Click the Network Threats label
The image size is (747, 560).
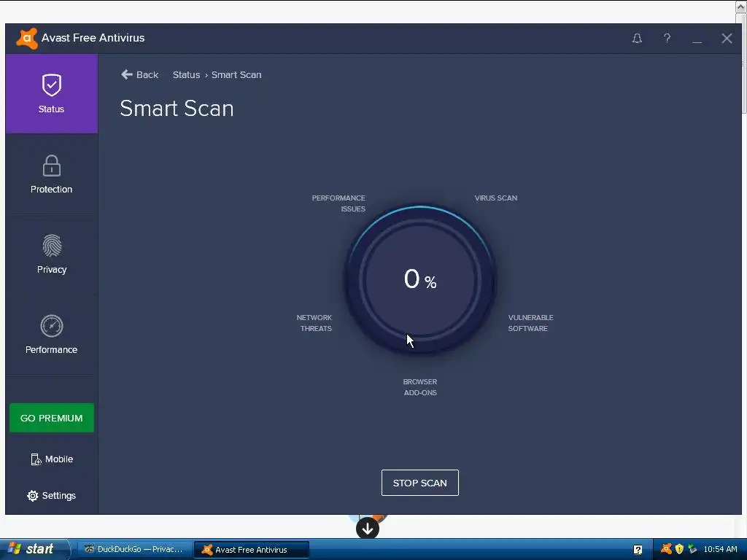pyautogui.click(x=314, y=323)
